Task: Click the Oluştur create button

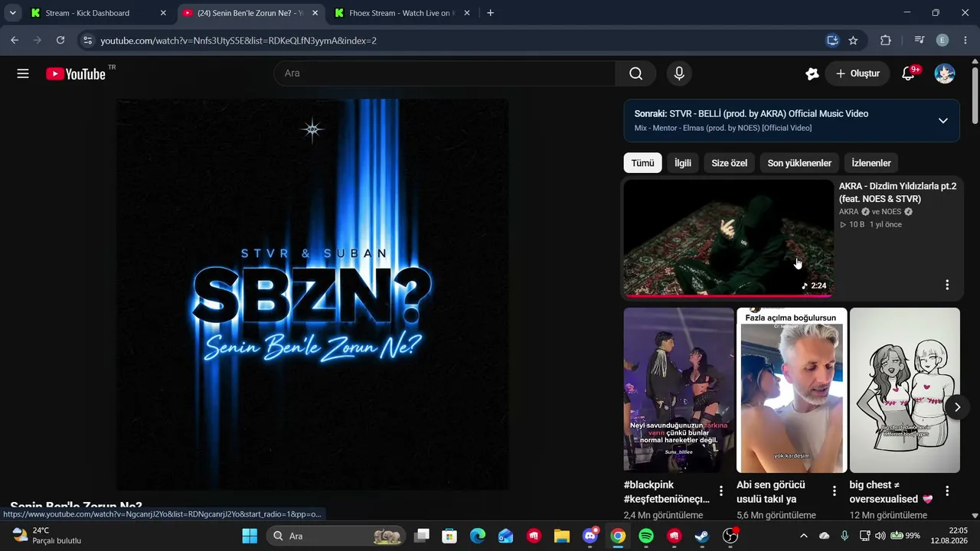Action: (x=857, y=73)
